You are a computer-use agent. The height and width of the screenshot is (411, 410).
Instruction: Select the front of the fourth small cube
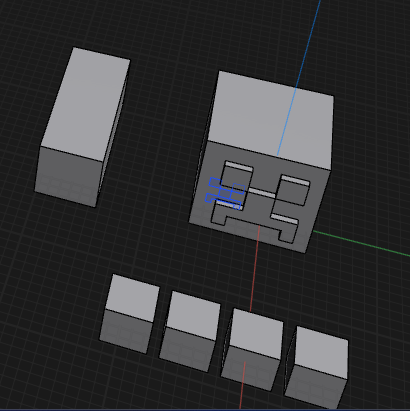(x=315, y=387)
